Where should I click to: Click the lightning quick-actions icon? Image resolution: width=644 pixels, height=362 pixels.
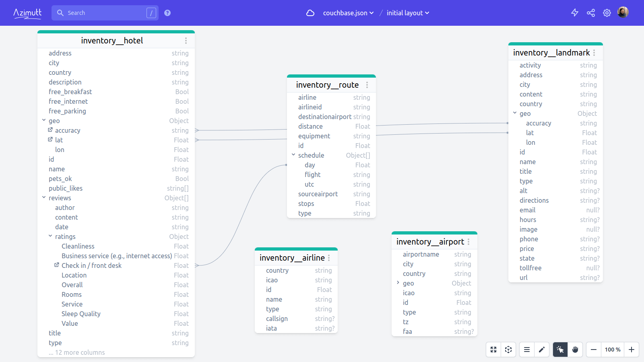[x=574, y=12]
